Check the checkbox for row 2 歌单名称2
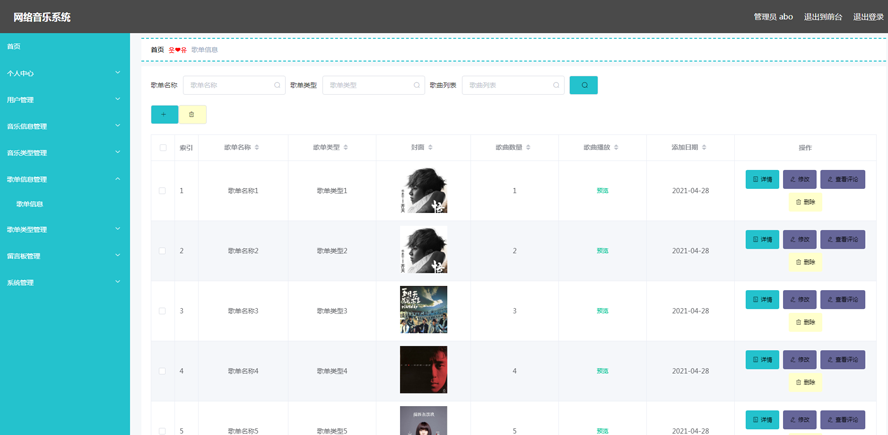 click(163, 250)
